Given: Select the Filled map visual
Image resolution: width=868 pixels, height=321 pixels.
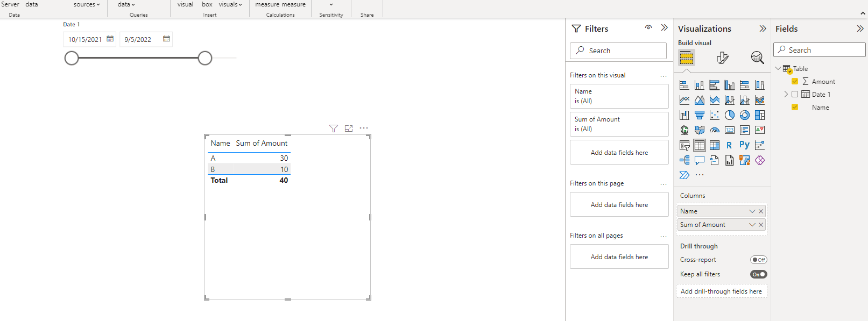Looking at the screenshot, I should tap(699, 130).
